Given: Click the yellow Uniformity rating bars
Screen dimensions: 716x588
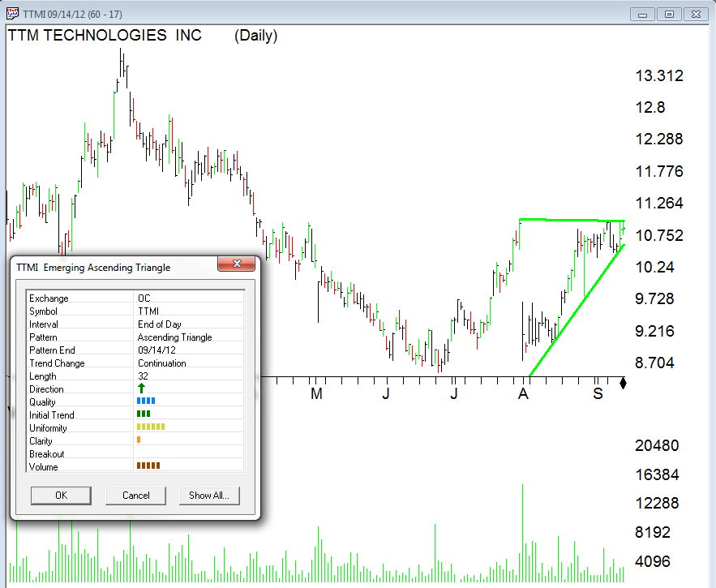Looking at the screenshot, I should click(x=151, y=427).
